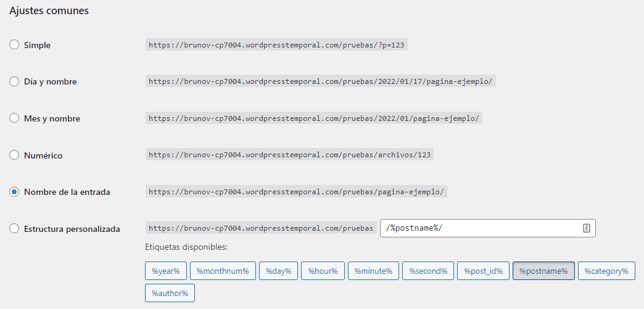Click the URL ending 2022/01/pagina-ejemplo/
This screenshot has width=644, height=309.
tap(314, 118)
